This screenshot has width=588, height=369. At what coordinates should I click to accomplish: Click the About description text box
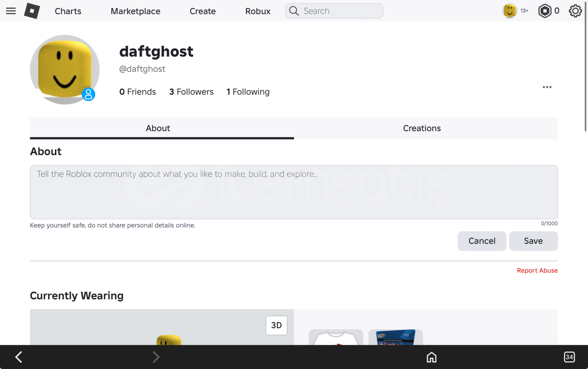[294, 192]
